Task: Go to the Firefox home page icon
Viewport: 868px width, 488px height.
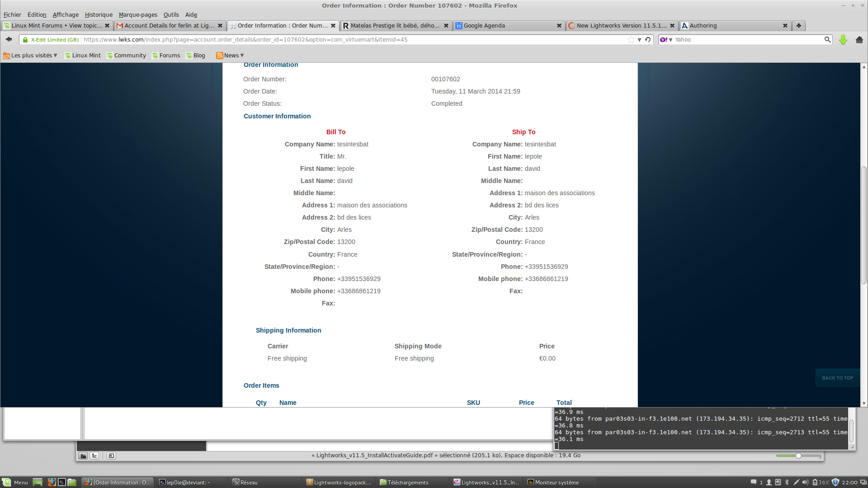Action: tap(859, 40)
